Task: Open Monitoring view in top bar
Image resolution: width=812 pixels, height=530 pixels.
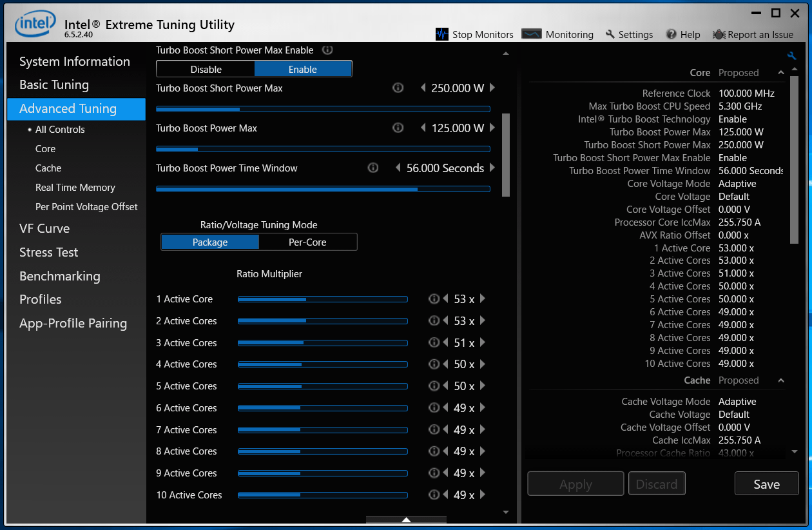Action: pos(557,34)
